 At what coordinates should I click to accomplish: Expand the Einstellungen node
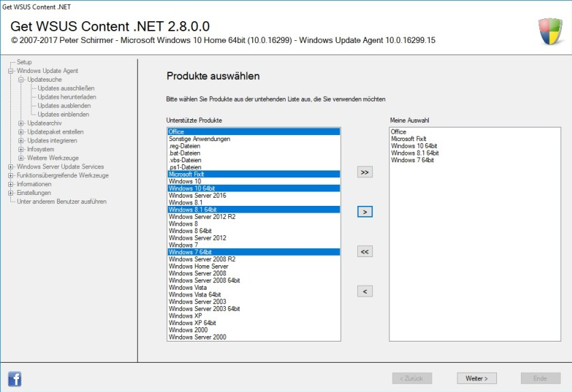pyautogui.click(x=11, y=193)
